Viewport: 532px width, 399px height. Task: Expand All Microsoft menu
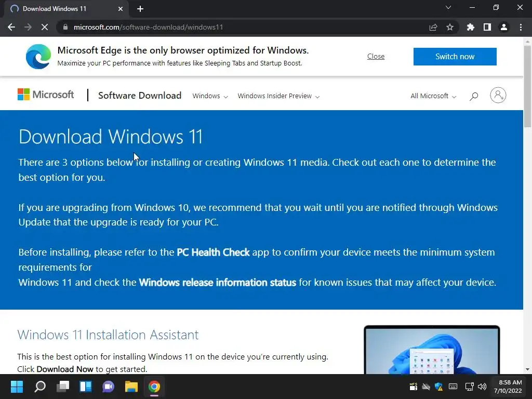pos(433,96)
